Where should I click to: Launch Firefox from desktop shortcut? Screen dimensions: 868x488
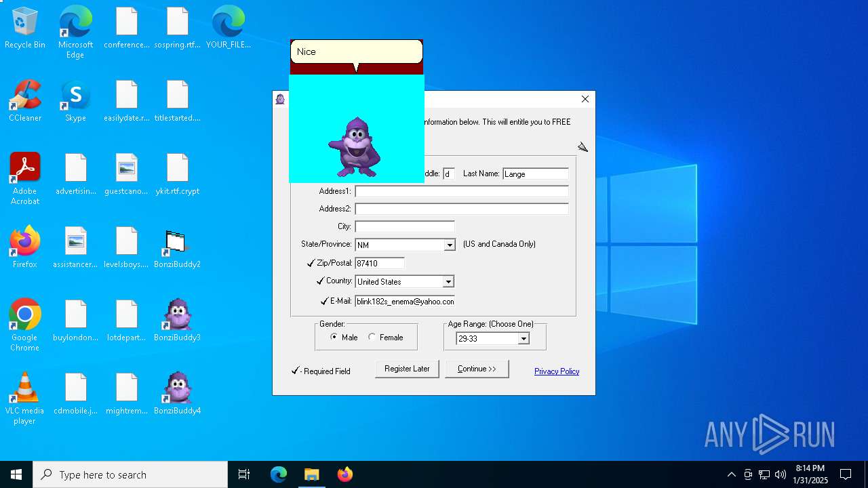pos(25,248)
